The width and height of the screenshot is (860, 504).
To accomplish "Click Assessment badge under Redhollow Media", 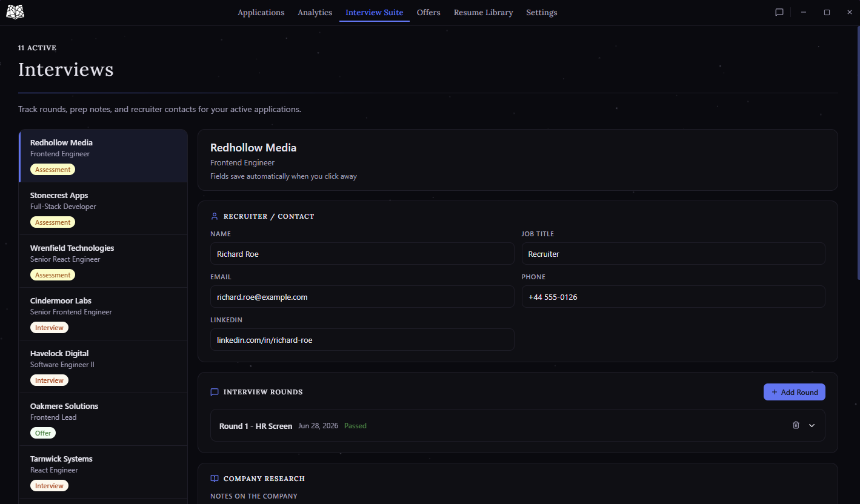I will coord(53,170).
